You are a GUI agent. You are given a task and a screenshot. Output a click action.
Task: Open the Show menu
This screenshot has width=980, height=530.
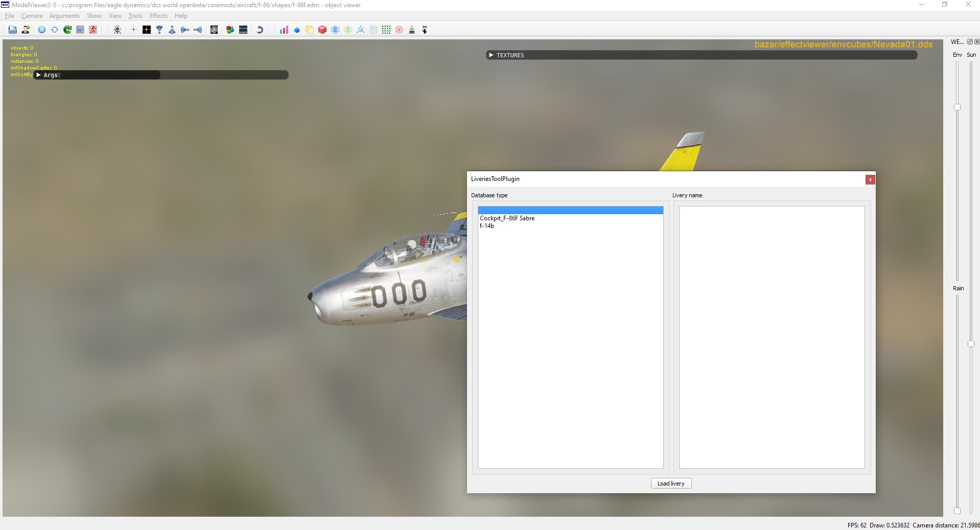[x=94, y=16]
